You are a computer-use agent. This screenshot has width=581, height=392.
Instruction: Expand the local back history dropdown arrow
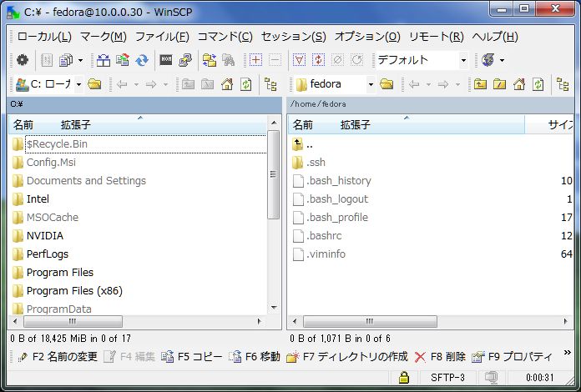(136, 85)
